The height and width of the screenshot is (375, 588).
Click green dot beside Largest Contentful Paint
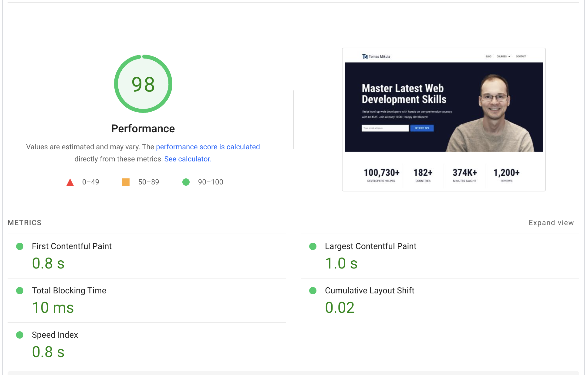pos(313,246)
